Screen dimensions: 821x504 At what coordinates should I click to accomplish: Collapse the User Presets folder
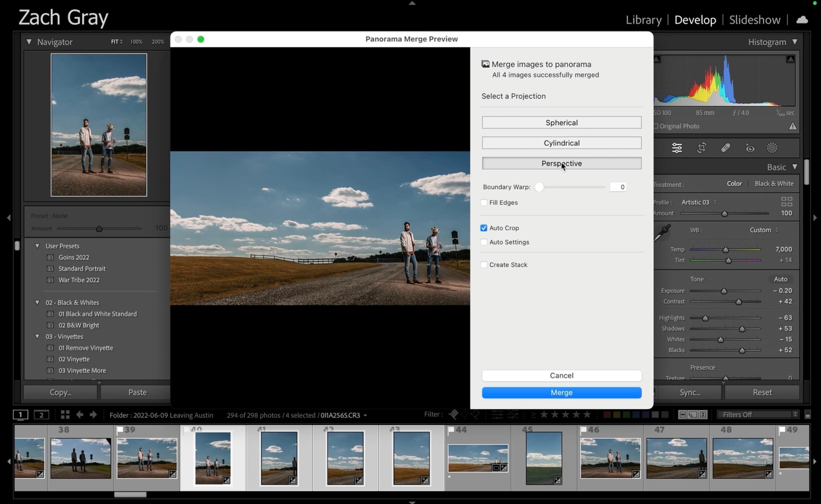[37, 246]
